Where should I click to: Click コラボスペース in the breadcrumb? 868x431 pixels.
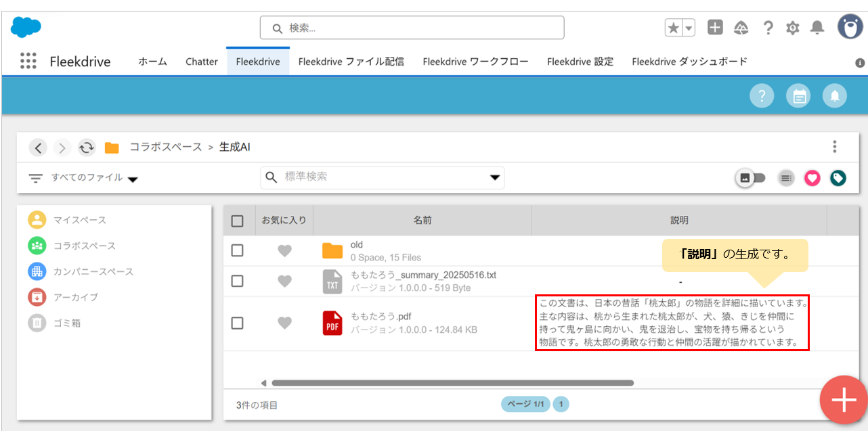click(x=166, y=148)
